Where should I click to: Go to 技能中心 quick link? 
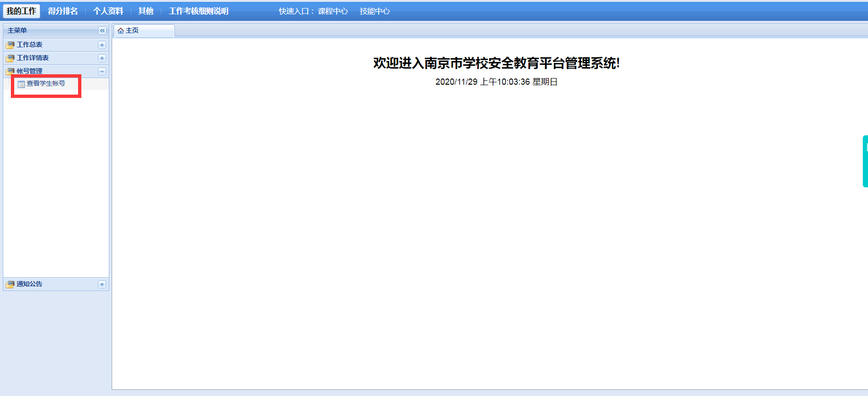pos(375,11)
